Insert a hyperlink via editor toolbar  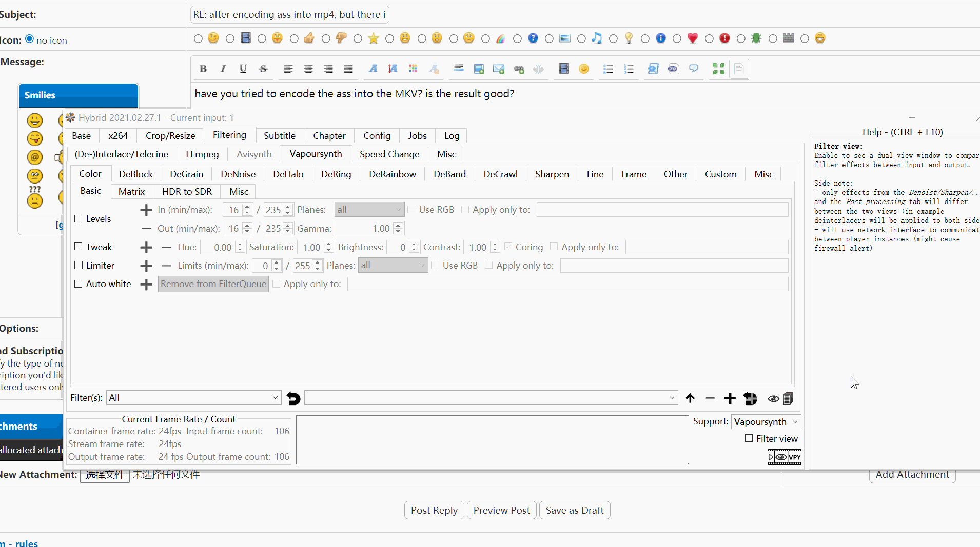tap(519, 69)
